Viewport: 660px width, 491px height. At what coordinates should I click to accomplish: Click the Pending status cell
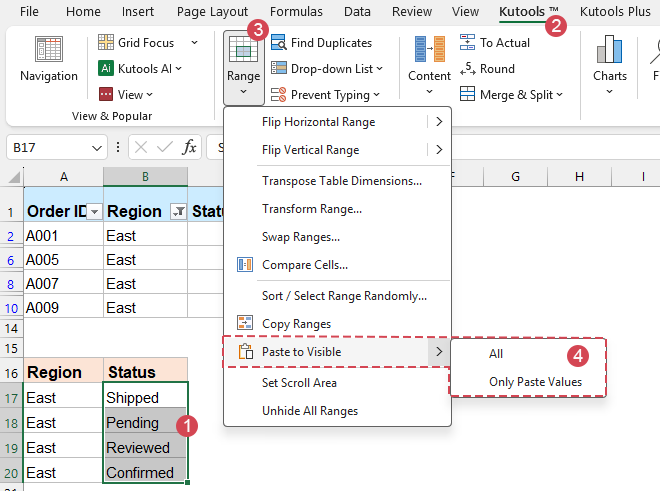point(145,422)
